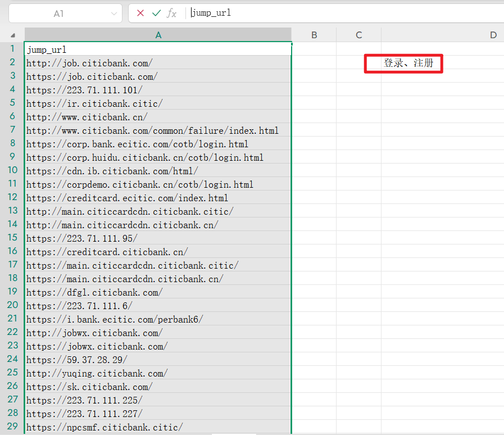
Task: Select the cell https://npcsmf.citicbank.citic/
Action: pos(158,427)
